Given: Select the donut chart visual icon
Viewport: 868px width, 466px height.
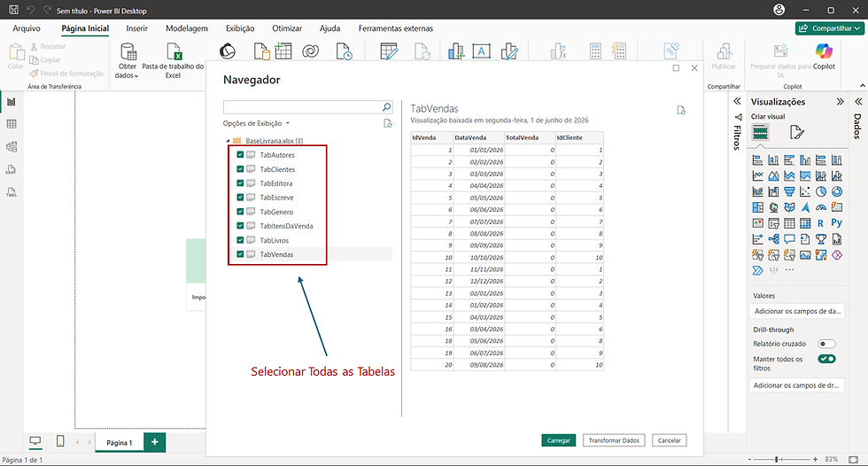Looking at the screenshot, I should click(x=836, y=191).
